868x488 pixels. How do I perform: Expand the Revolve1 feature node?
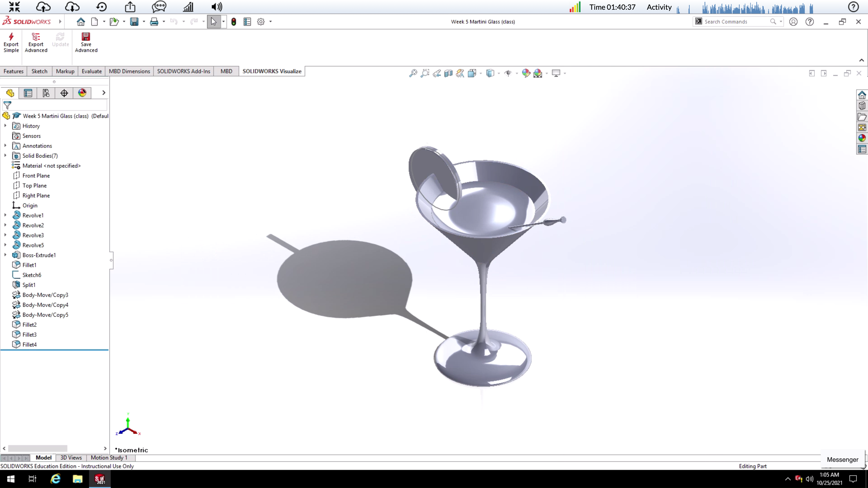[x=5, y=215]
